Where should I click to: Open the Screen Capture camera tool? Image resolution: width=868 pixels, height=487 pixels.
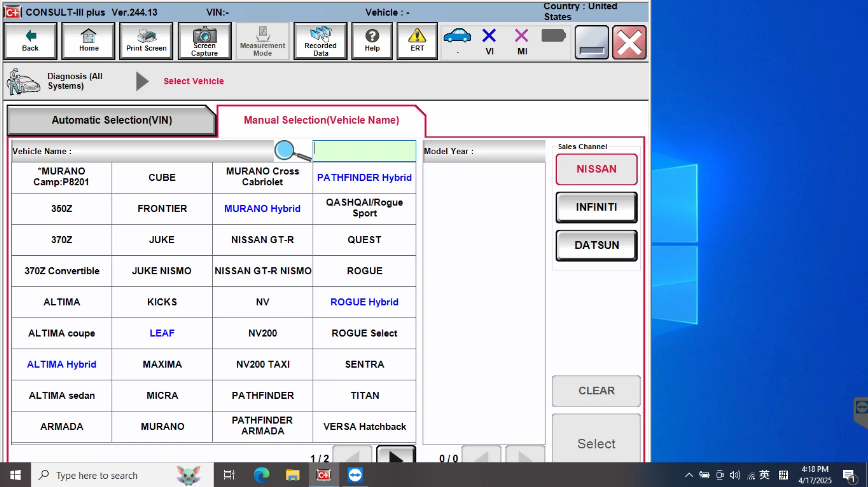coord(204,41)
